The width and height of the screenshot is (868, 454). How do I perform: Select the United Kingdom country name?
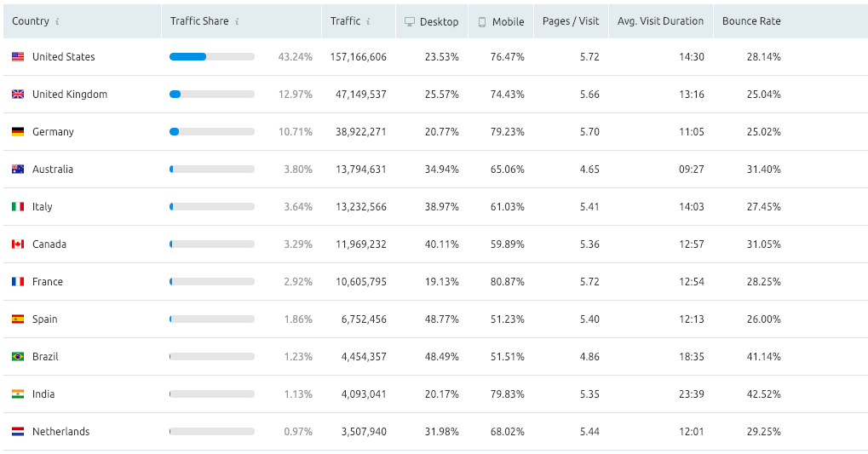70,94
